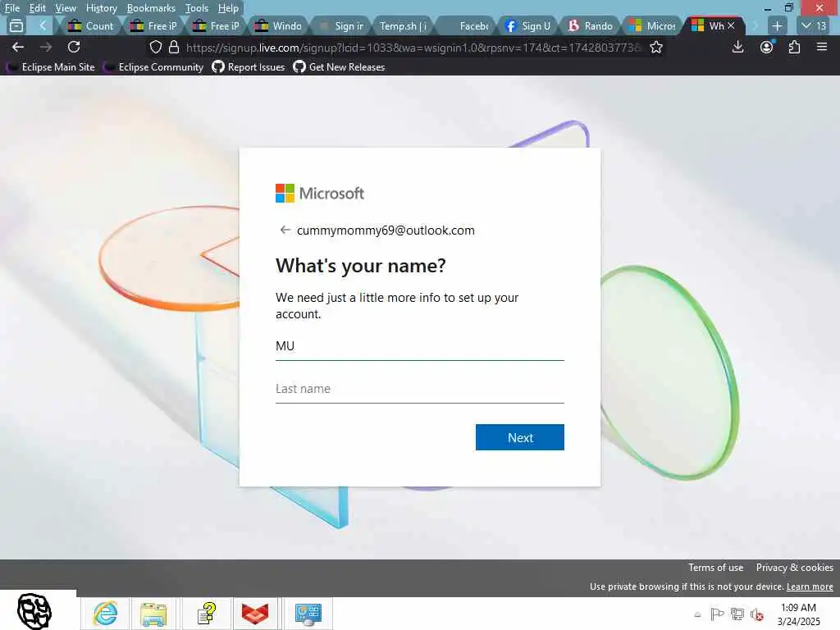Click the muted volume tray icon
The height and width of the screenshot is (630, 840).
pyautogui.click(x=756, y=614)
